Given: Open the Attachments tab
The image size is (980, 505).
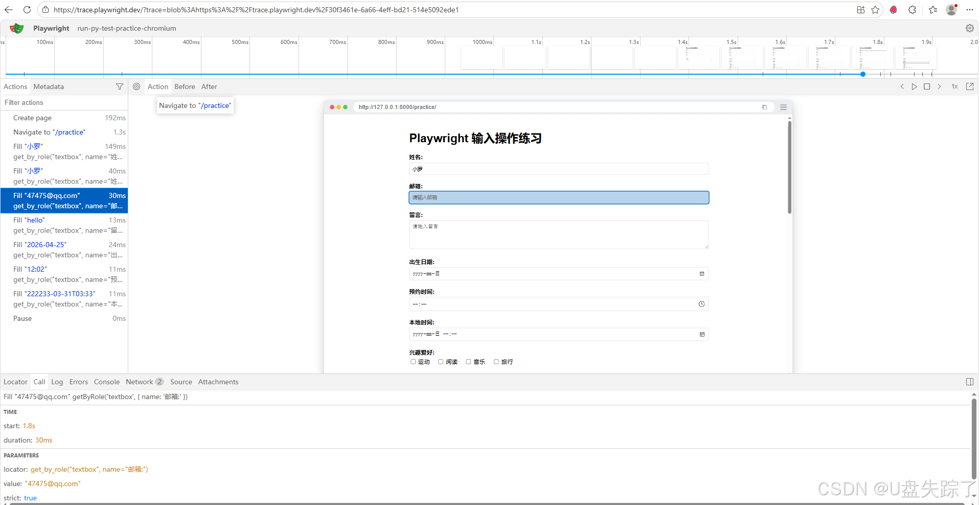Looking at the screenshot, I should (218, 382).
